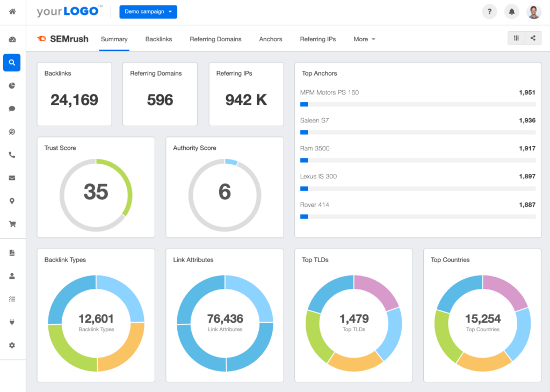
Task: Open the chat bubble icon in sidebar
Action: coord(12,108)
